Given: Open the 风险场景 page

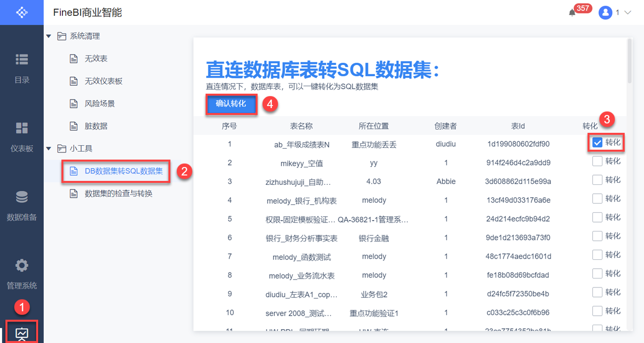Looking at the screenshot, I should 100,104.
